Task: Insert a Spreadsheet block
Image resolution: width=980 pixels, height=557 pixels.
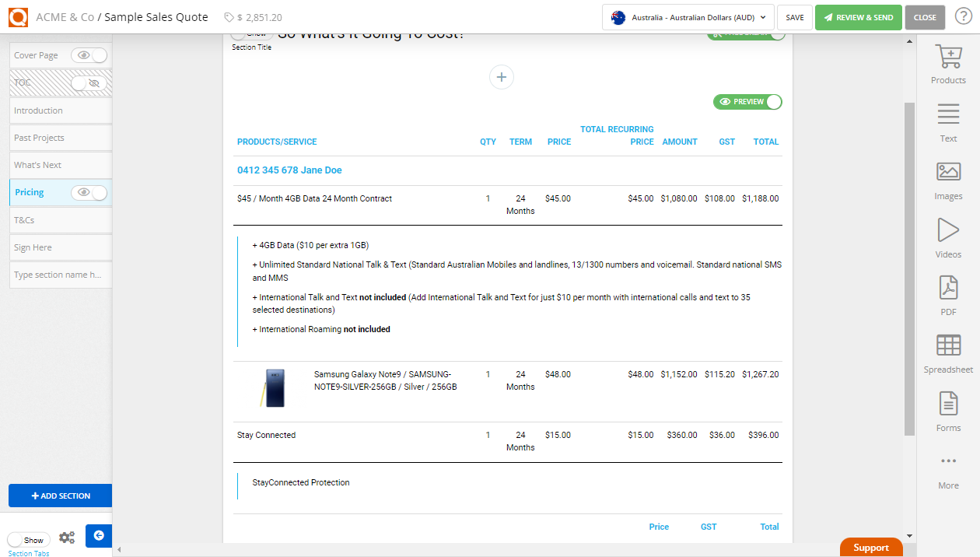Action: [x=948, y=353]
